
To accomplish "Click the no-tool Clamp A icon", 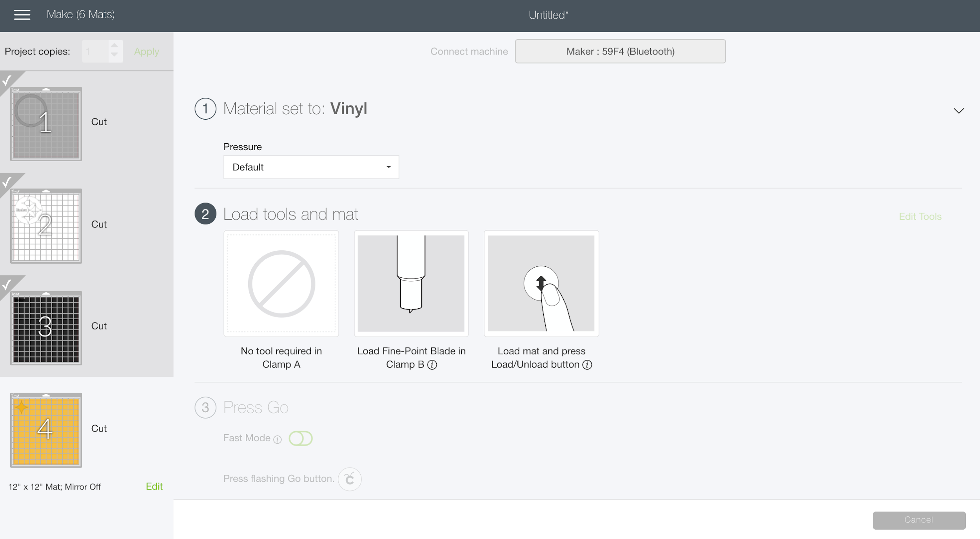I will pyautogui.click(x=281, y=283).
